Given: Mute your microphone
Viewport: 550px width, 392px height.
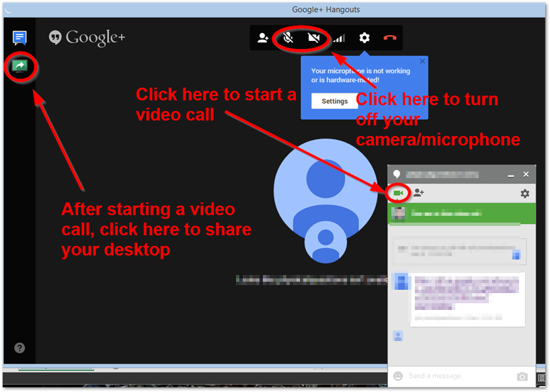Looking at the screenshot, I should click(288, 38).
